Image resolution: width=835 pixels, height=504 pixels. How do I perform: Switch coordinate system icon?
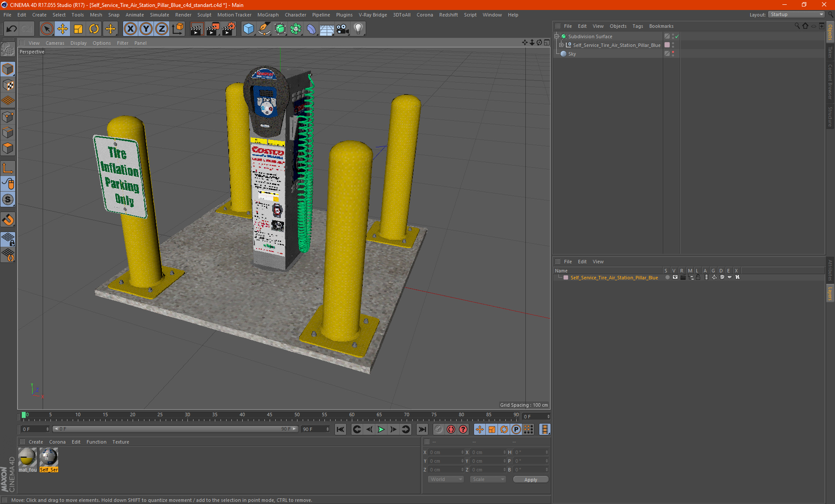178,29
